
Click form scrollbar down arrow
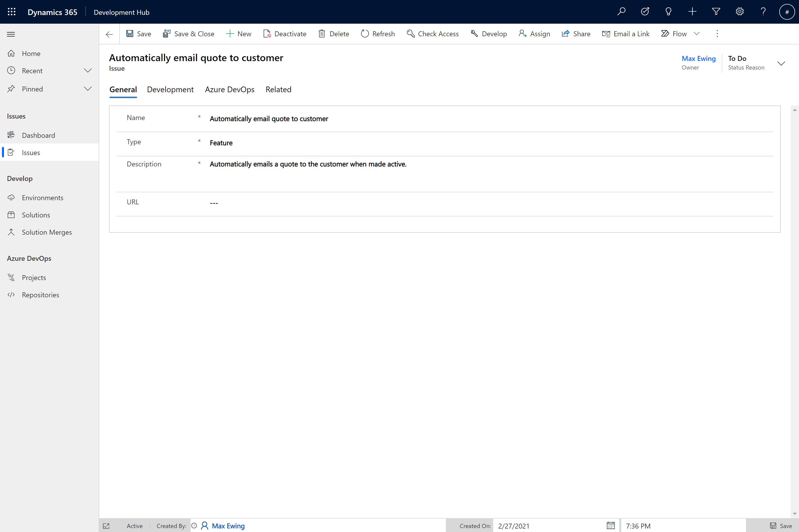coord(795,514)
